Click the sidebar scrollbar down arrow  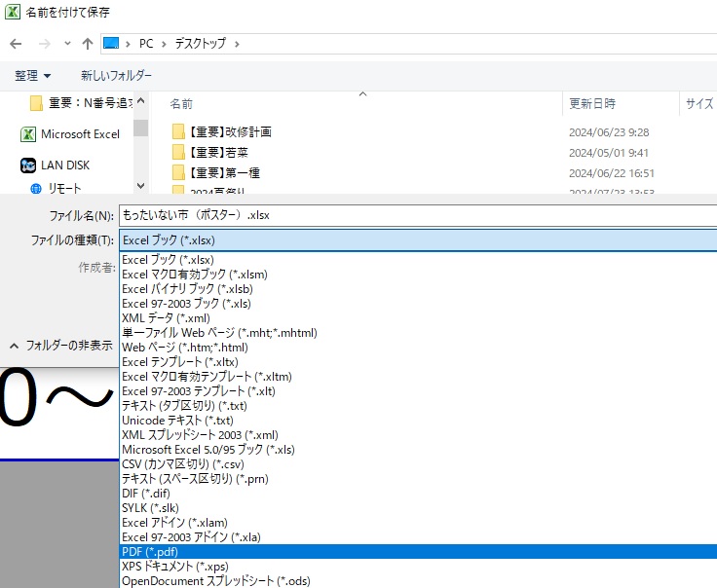pos(141,185)
